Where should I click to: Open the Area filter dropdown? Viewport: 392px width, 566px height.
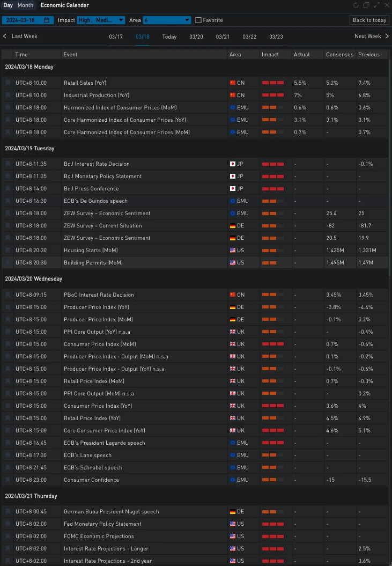167,20
